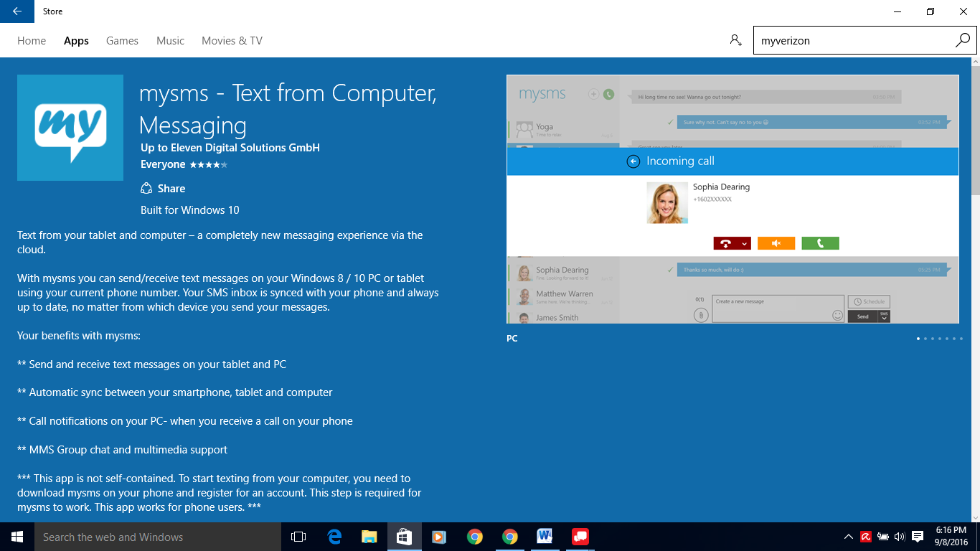Click the 'Search the web and Windows' box

click(x=158, y=537)
